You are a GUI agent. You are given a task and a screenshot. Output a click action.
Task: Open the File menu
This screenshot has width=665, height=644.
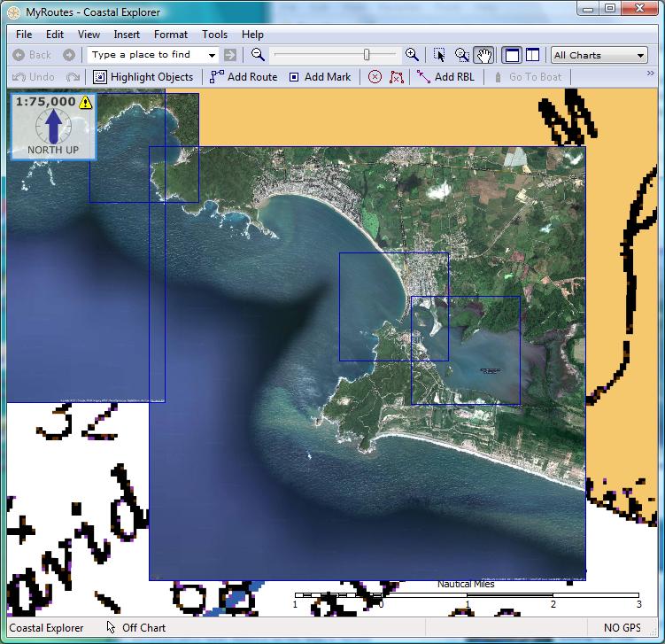tap(24, 35)
